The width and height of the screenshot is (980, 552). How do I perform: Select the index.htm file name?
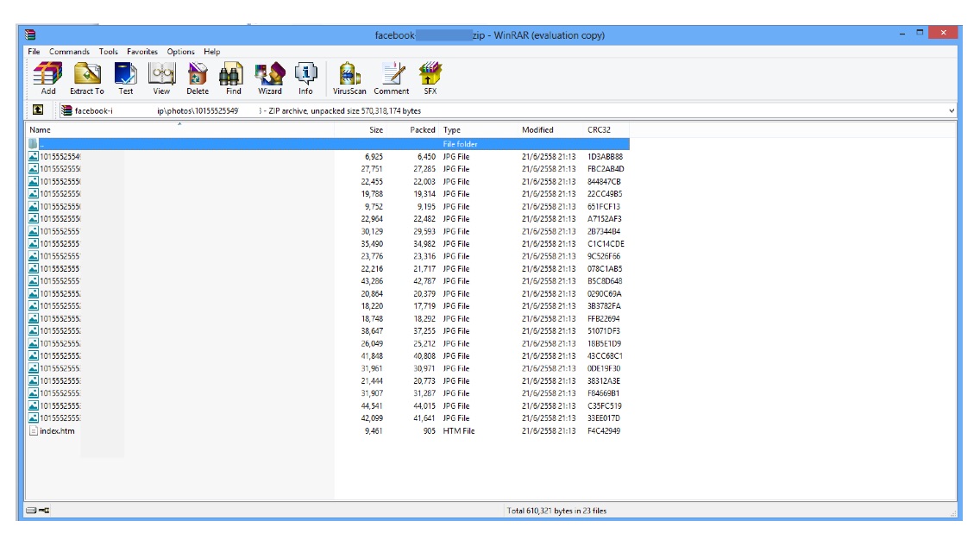point(57,430)
